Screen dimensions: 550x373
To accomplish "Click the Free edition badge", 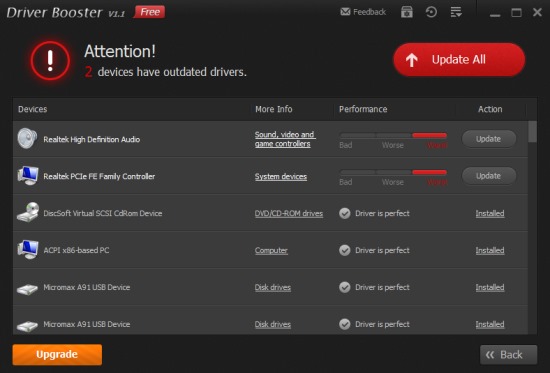I will click(150, 12).
